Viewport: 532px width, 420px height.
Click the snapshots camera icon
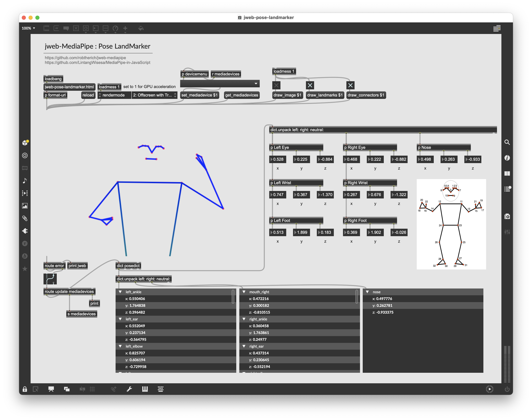tap(507, 216)
